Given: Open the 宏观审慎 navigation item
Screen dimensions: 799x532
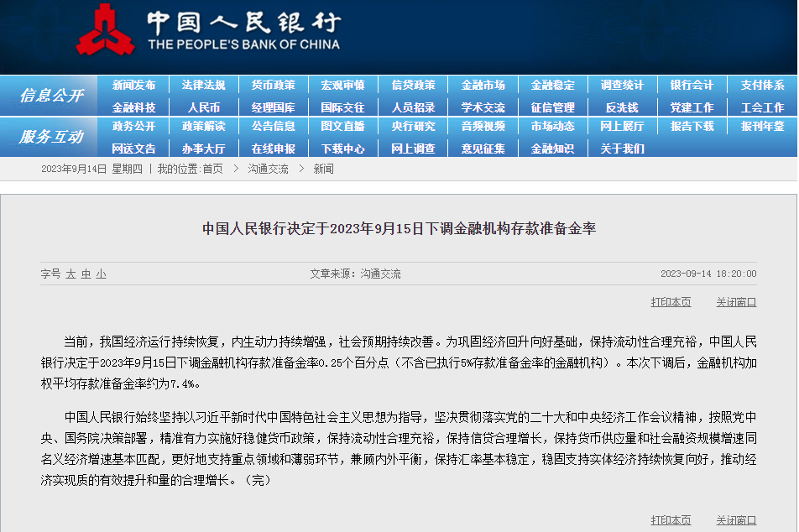Looking at the screenshot, I should (343, 85).
